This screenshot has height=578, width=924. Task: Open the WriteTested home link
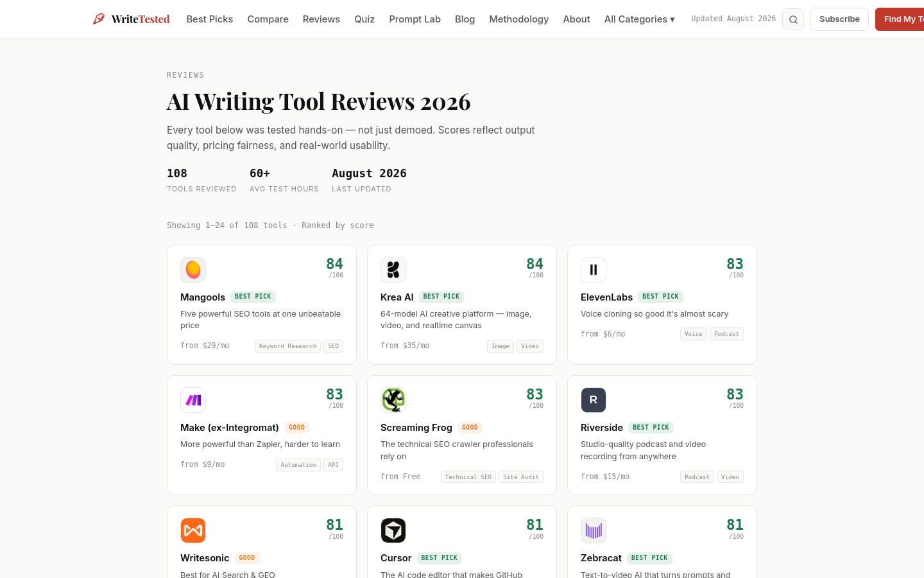pyautogui.click(x=132, y=19)
